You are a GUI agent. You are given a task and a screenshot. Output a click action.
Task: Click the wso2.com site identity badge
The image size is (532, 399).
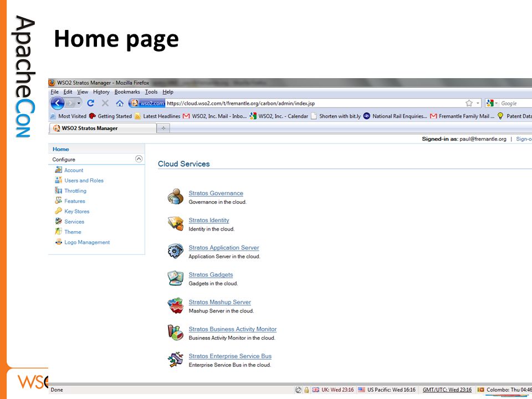click(x=147, y=103)
